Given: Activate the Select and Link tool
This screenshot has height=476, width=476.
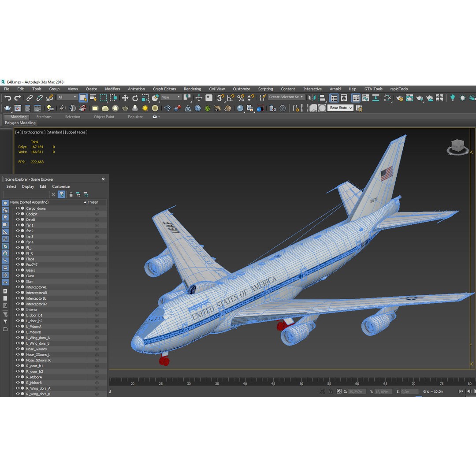Looking at the screenshot, I should (30, 98).
